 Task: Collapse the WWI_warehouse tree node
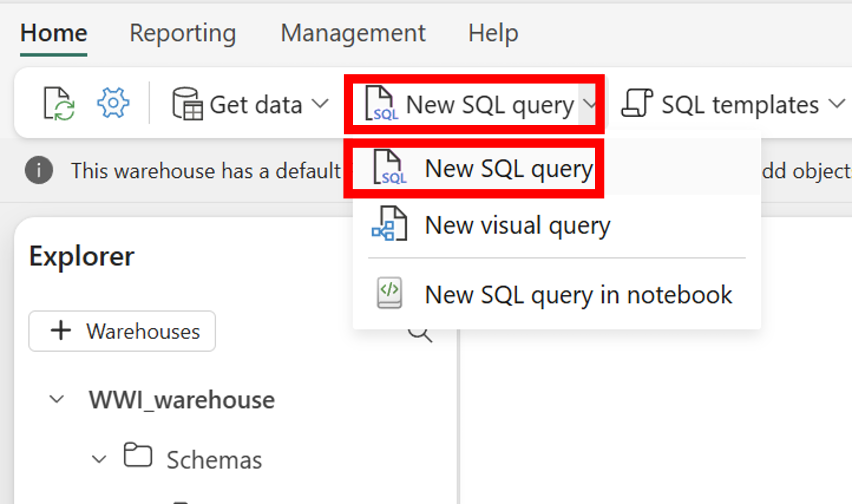click(57, 399)
